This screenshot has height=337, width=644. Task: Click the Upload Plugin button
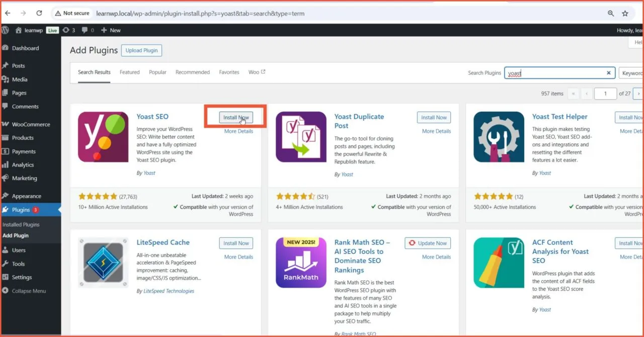[x=141, y=50]
